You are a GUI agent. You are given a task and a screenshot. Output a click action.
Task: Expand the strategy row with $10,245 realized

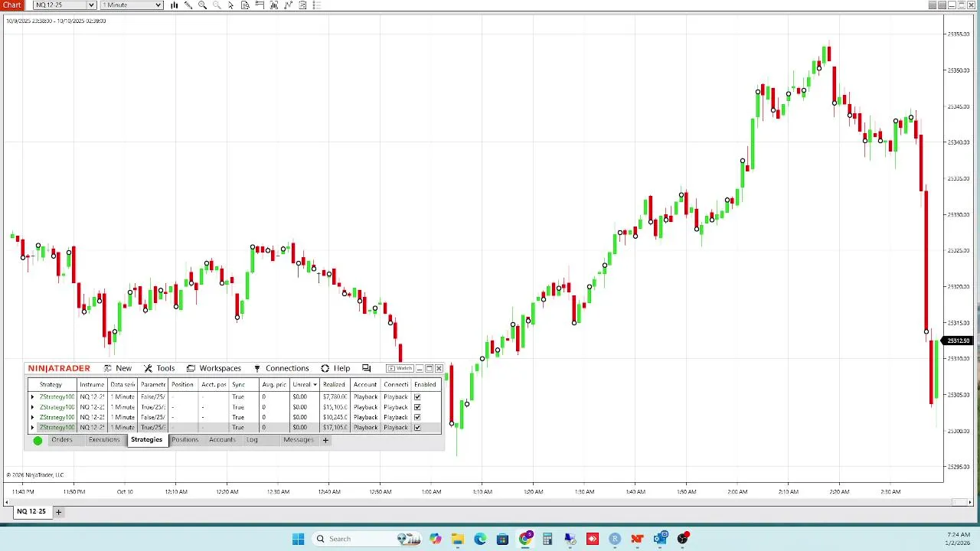[32, 417]
